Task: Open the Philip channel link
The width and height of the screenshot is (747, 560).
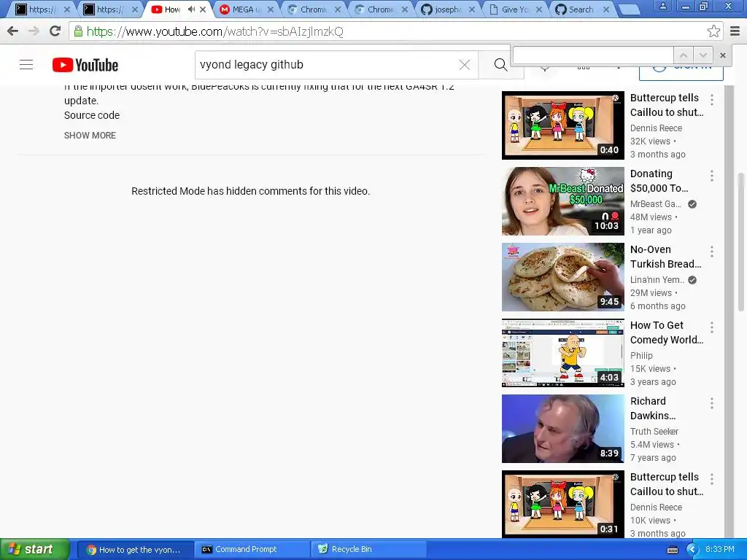Action: (641, 356)
